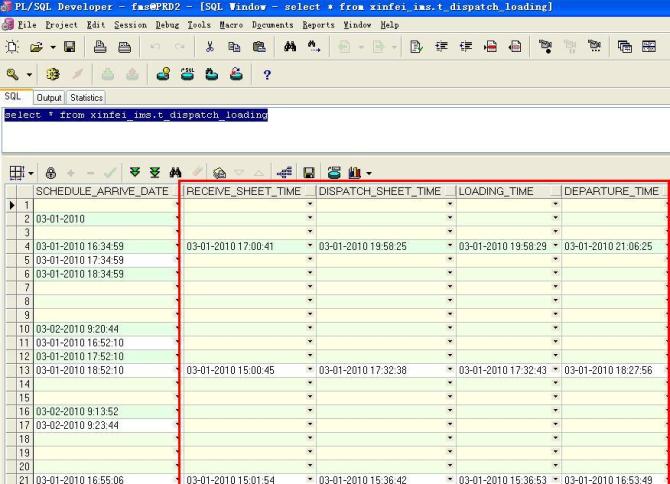
Task: Expand RECEIVE_SHEET_TIME date picker in row 4
Action: tap(310, 245)
